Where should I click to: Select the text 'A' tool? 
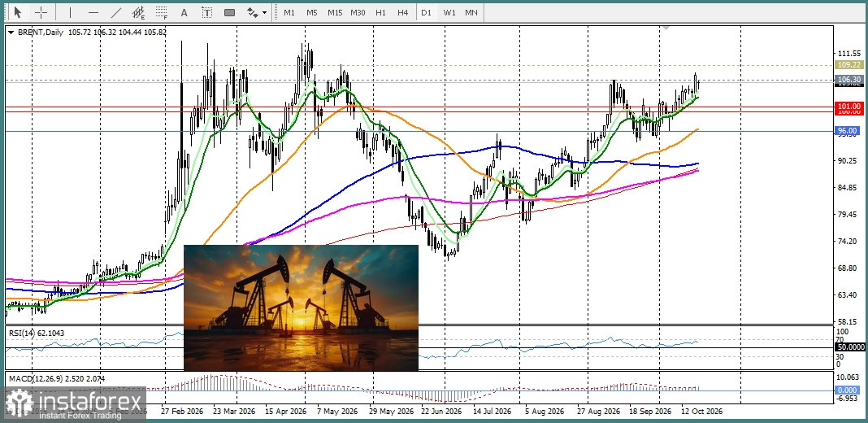pos(184,12)
